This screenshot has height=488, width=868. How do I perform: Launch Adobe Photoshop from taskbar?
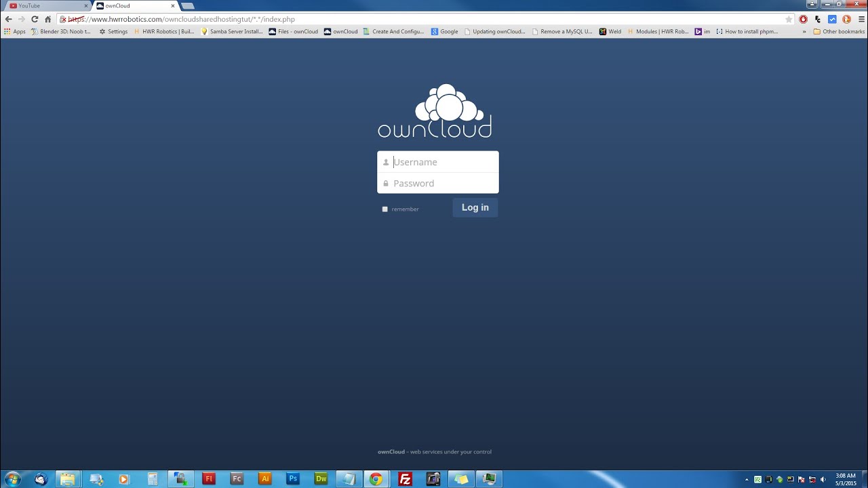[293, 479]
